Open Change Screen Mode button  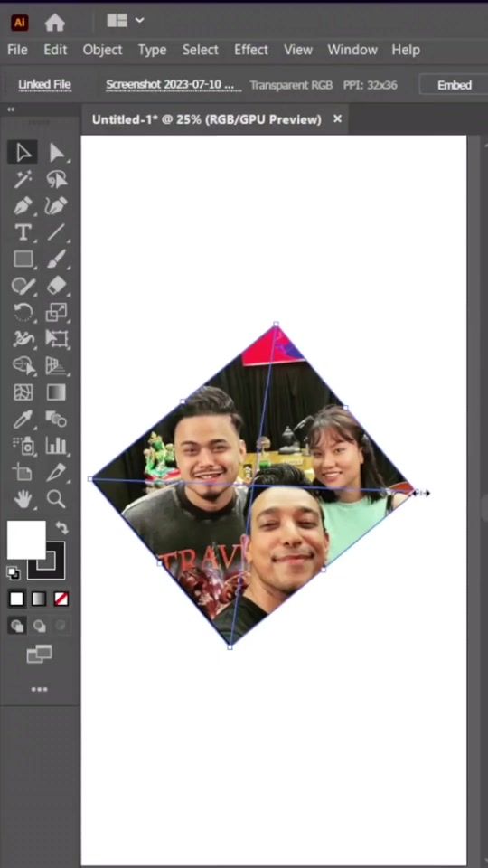pyautogui.click(x=39, y=655)
